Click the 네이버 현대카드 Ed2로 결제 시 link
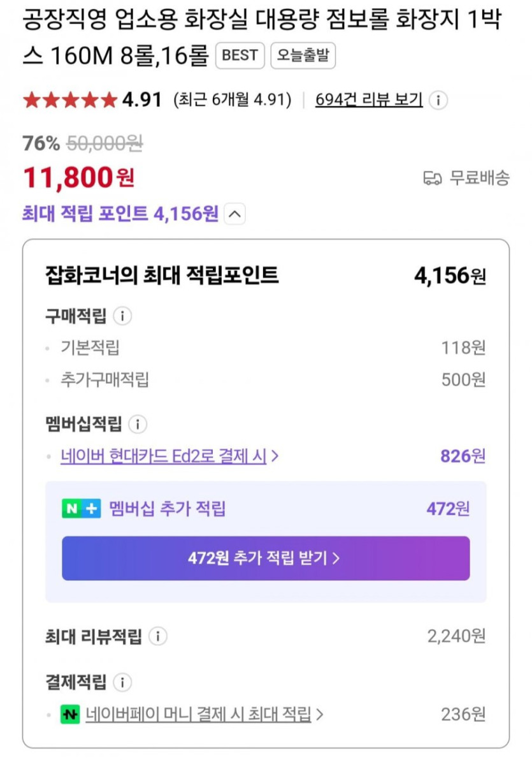This screenshot has width=532, height=760. point(163,457)
